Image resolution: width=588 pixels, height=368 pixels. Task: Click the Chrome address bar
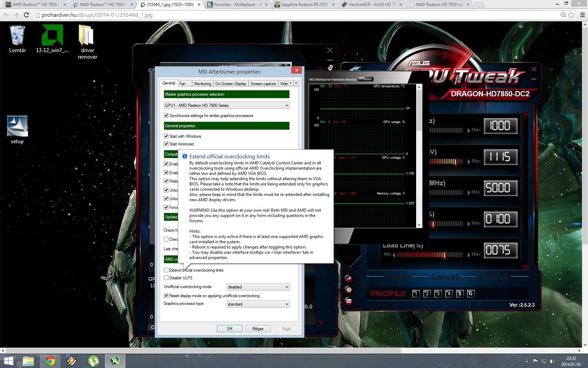[x=296, y=15]
